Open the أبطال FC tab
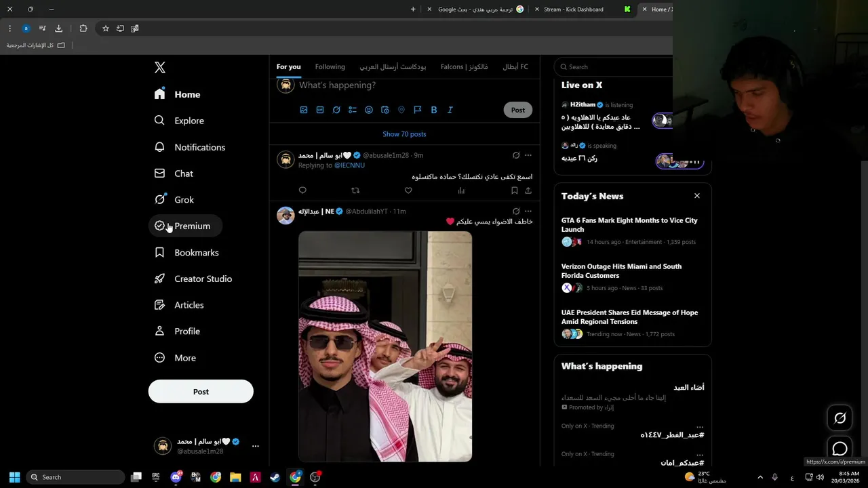The width and height of the screenshot is (868, 488). [x=515, y=66]
